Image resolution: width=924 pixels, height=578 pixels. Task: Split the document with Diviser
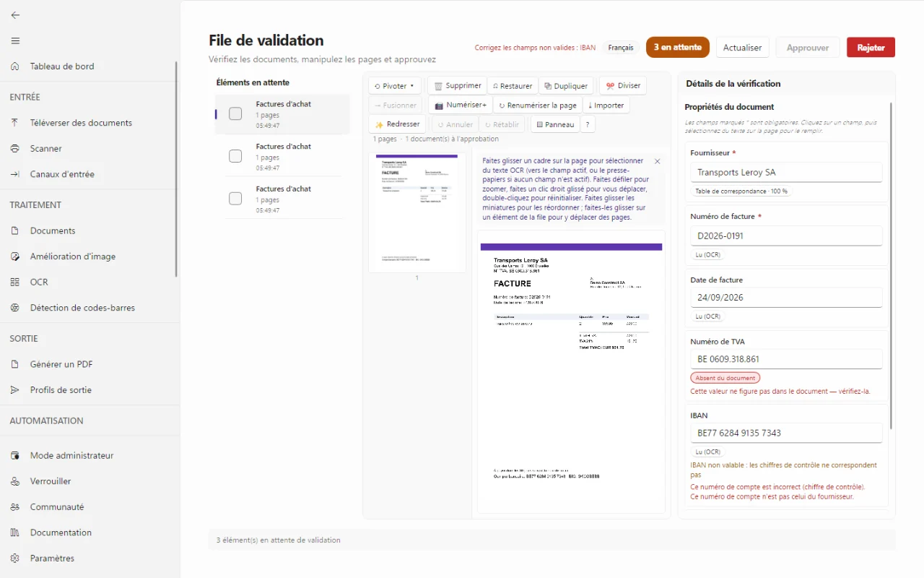coord(623,86)
